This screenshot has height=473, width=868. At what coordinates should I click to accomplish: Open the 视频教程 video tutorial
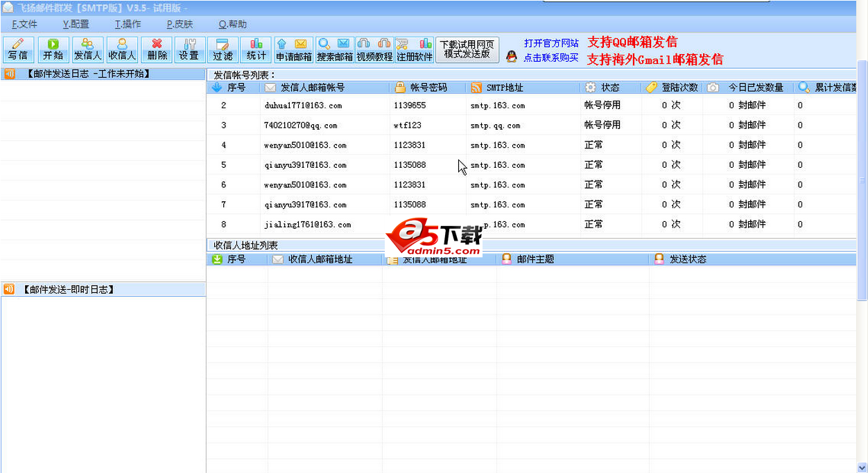(x=374, y=50)
